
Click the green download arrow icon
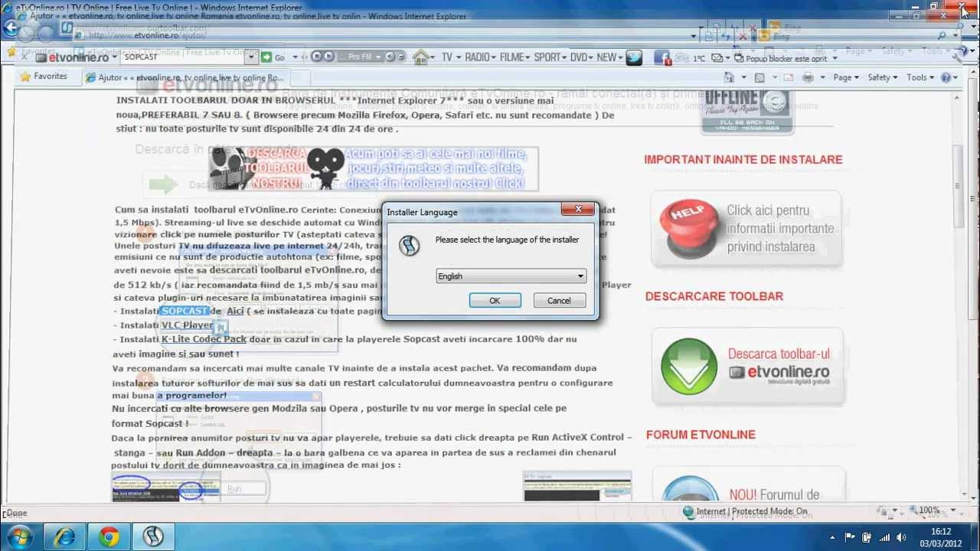(x=689, y=366)
